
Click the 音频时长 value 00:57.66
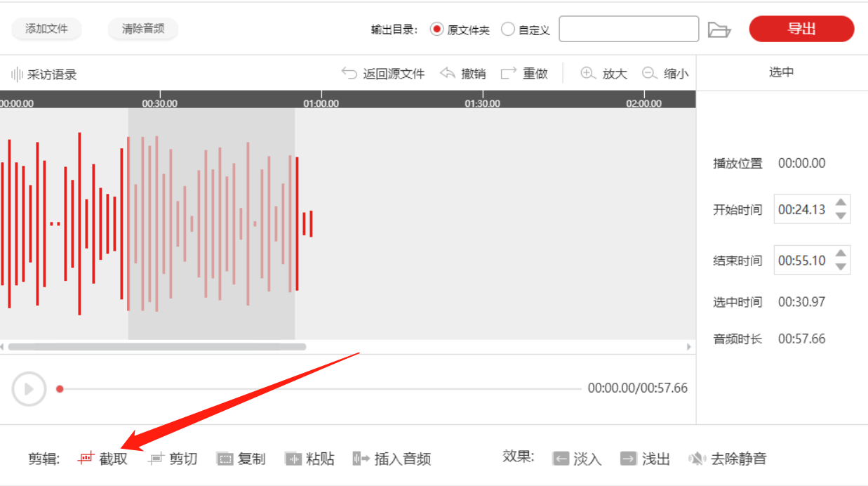point(802,339)
